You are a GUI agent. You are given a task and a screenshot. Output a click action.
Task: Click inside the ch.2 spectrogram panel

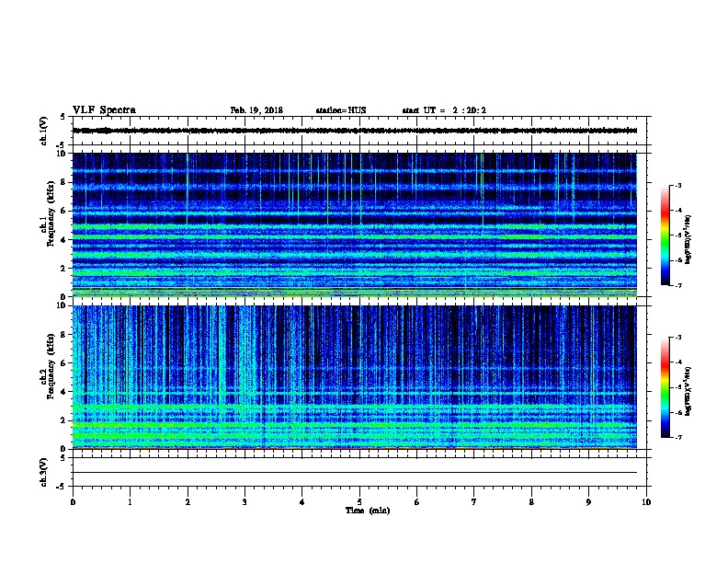[x=355, y=377]
